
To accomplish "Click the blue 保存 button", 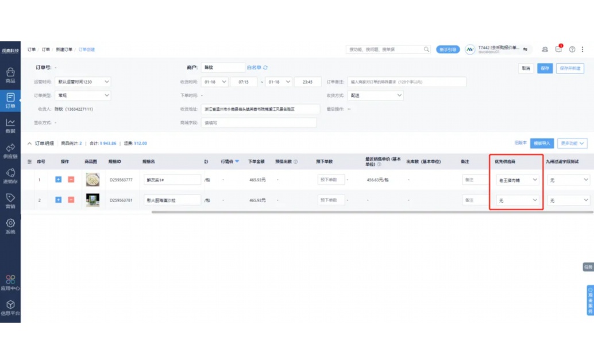I will point(545,68).
